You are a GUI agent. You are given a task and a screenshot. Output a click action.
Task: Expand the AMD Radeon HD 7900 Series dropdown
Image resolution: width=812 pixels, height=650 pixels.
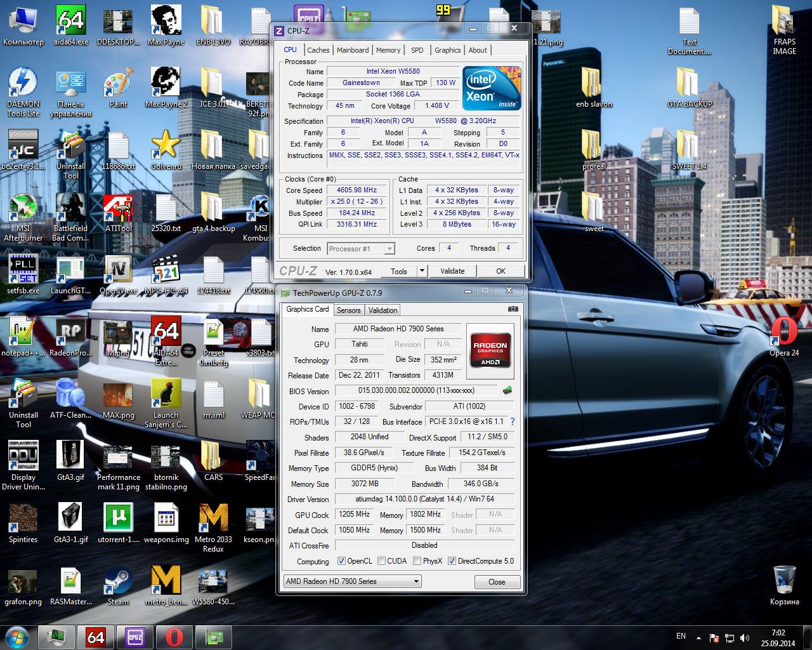pos(416,581)
